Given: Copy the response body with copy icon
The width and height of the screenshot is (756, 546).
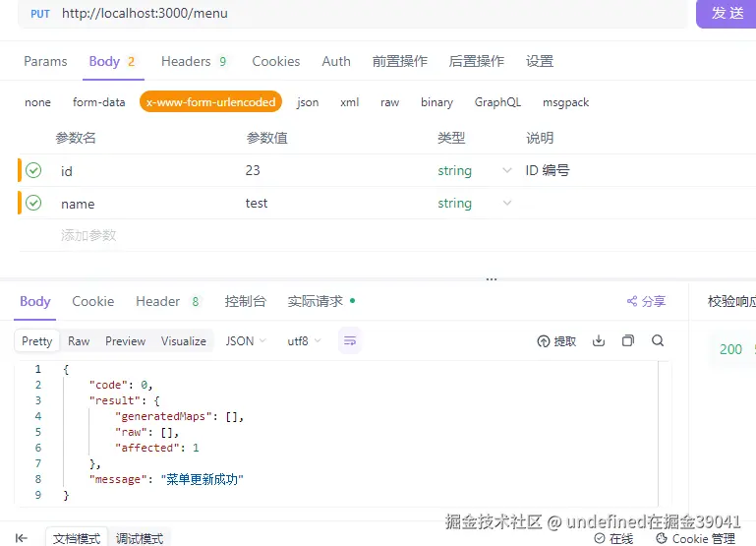Looking at the screenshot, I should pos(628,341).
